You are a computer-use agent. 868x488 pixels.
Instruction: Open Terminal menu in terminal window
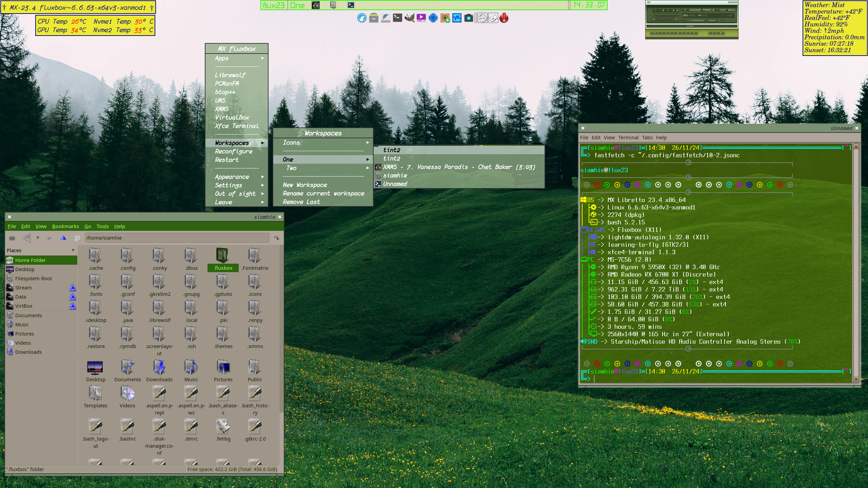628,138
